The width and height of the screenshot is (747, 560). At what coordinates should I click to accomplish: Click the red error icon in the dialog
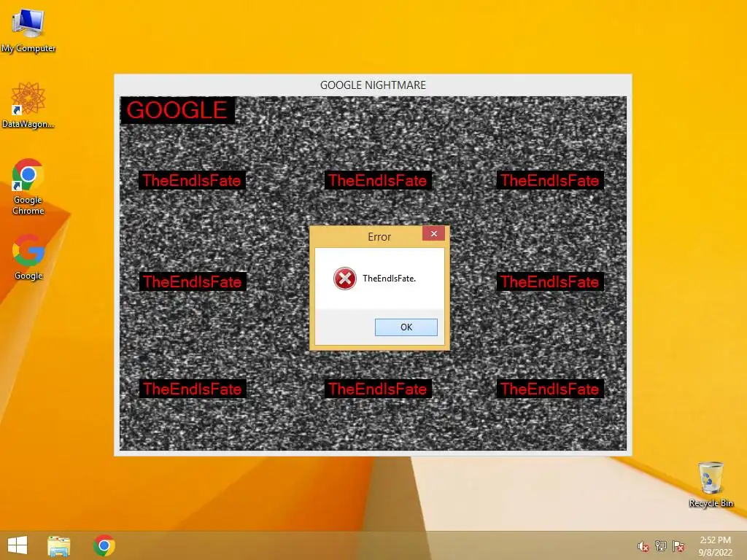pyautogui.click(x=345, y=279)
